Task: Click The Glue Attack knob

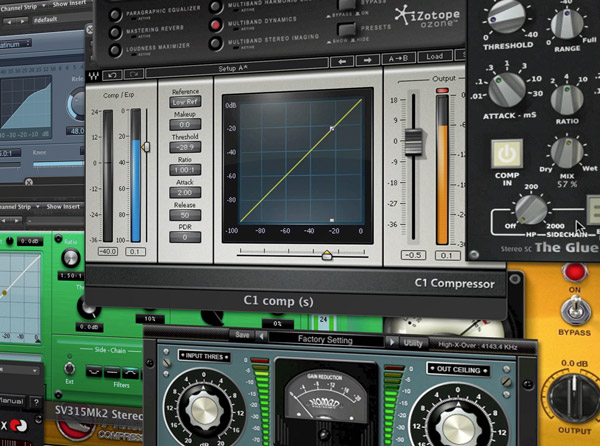Action: (x=506, y=90)
